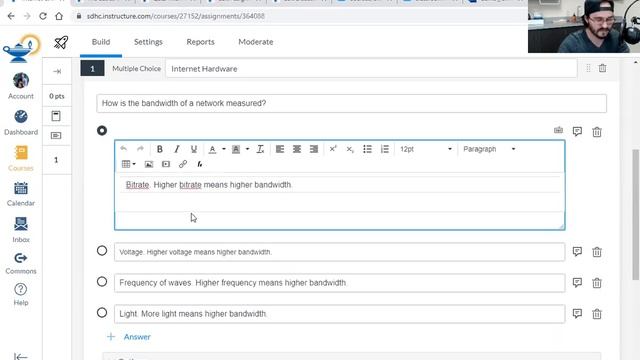Click the Redo arrow in editor toolbar
Viewport: 640px width, 360px height.
click(x=140, y=149)
